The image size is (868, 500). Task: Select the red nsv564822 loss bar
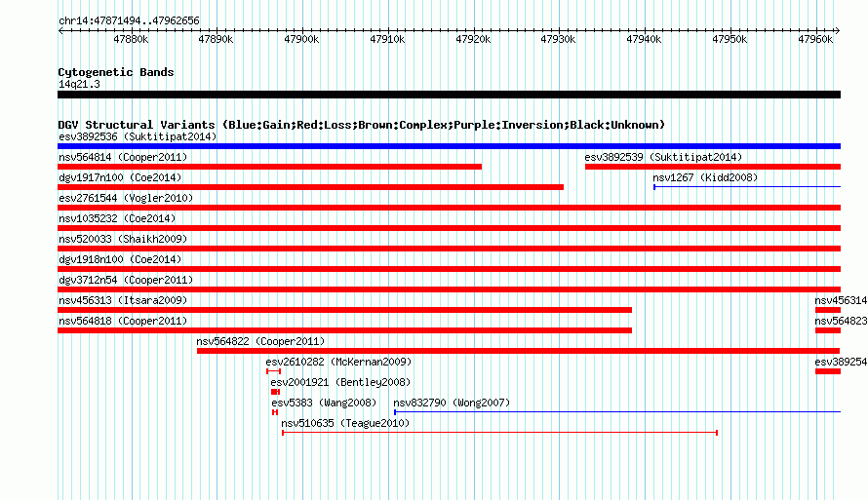click(519, 351)
